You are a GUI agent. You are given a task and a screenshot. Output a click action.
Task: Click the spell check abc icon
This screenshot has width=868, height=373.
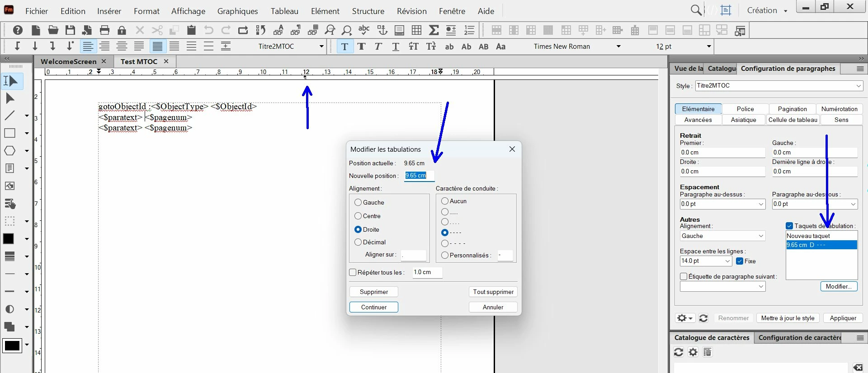(x=364, y=30)
